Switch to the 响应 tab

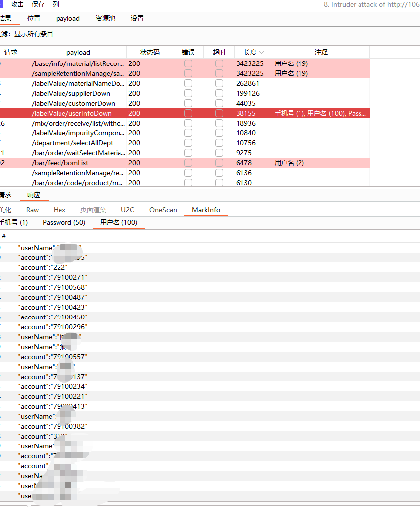34,195
